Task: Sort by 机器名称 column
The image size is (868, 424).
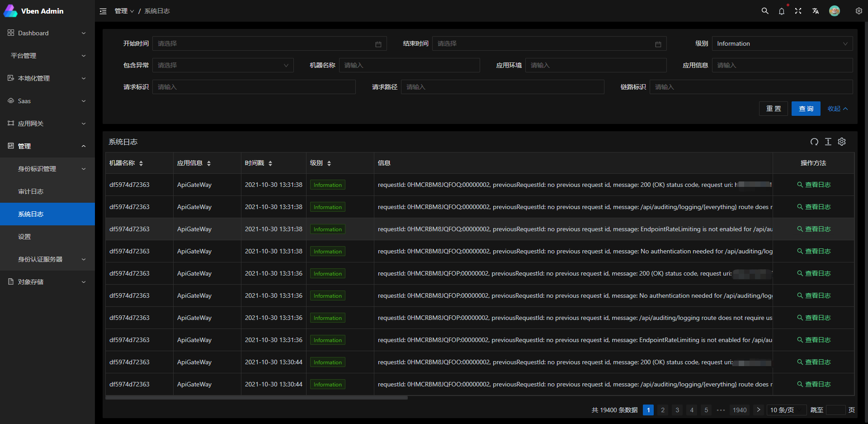Action: pyautogui.click(x=141, y=163)
